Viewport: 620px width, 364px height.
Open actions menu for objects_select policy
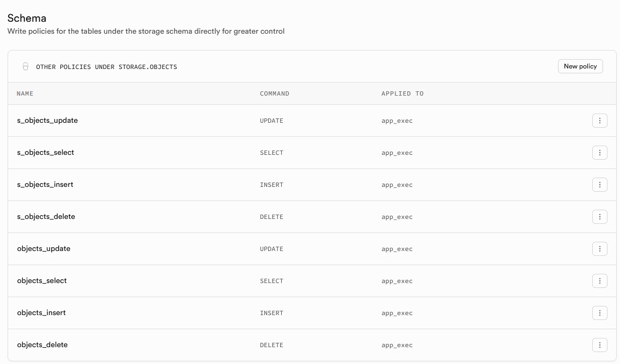[599, 281]
